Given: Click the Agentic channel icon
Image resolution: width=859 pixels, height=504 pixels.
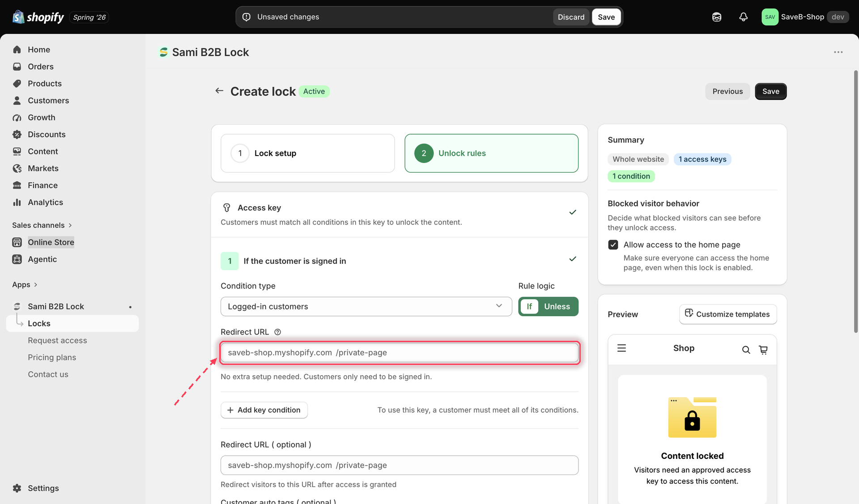Looking at the screenshot, I should click(x=17, y=259).
